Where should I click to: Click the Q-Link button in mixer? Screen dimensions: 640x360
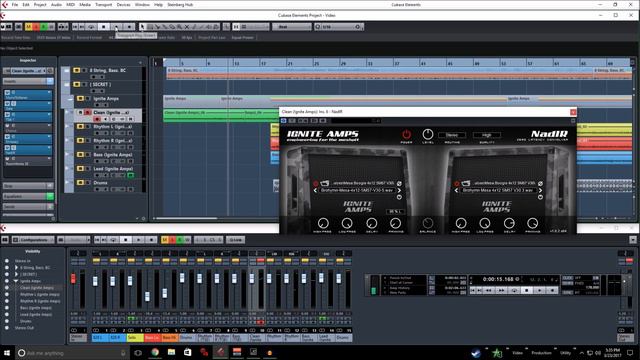click(x=236, y=240)
